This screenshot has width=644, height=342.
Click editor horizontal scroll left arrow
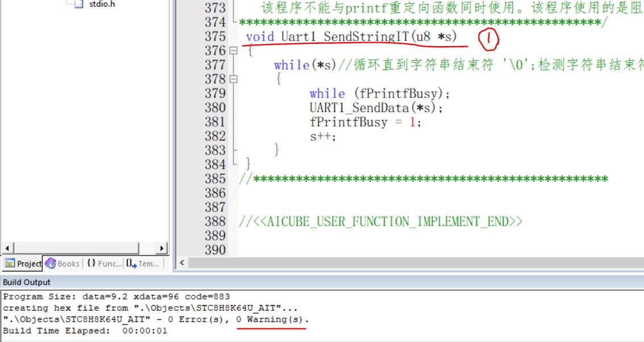tap(182, 263)
